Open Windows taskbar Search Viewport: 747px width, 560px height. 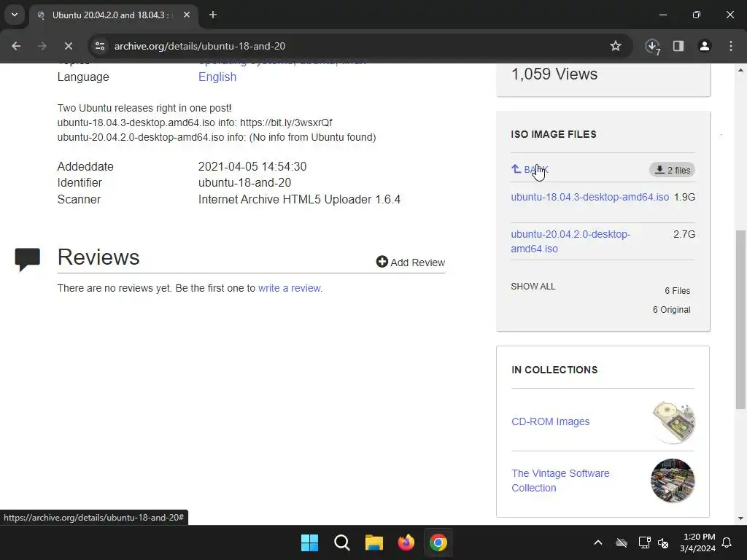click(x=341, y=542)
